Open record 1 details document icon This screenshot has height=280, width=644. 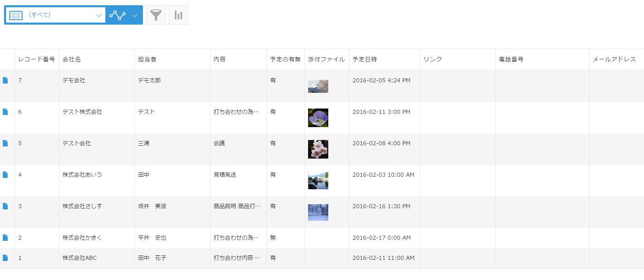(5, 258)
